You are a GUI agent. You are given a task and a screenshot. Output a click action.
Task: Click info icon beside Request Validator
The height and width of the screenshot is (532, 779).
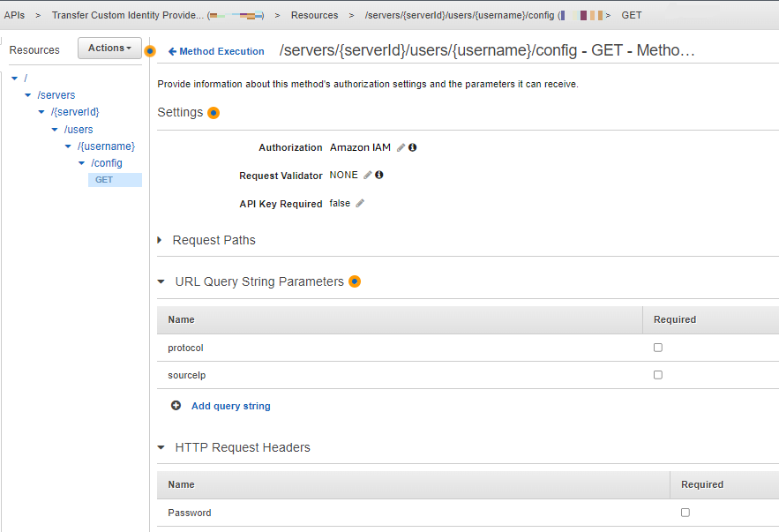[x=379, y=176]
